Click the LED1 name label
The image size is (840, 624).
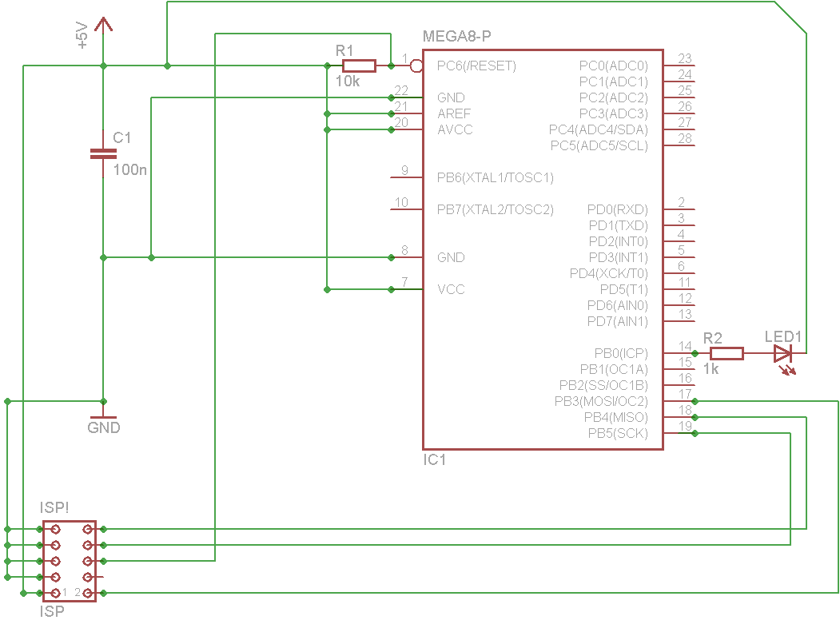[782, 337]
